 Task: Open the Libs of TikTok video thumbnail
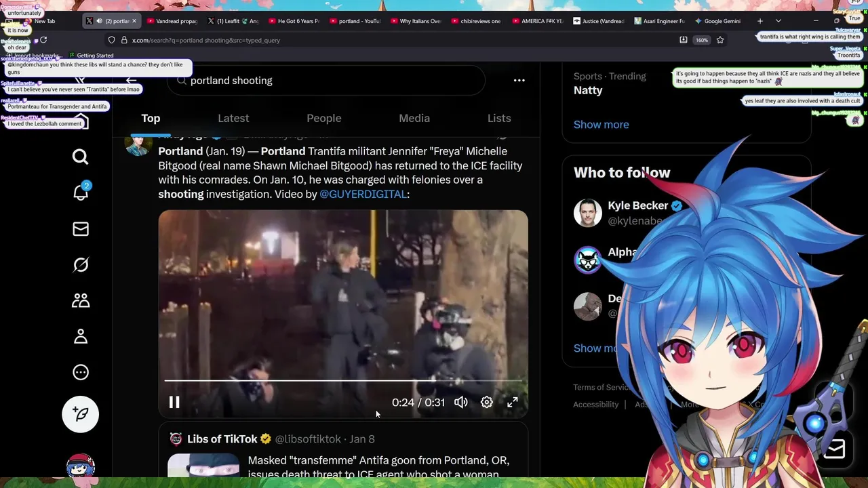pyautogui.click(x=203, y=466)
